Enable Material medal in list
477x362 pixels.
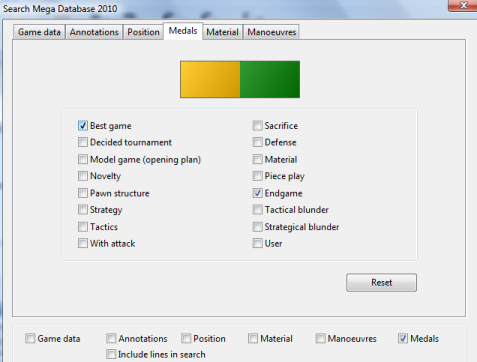pos(257,159)
